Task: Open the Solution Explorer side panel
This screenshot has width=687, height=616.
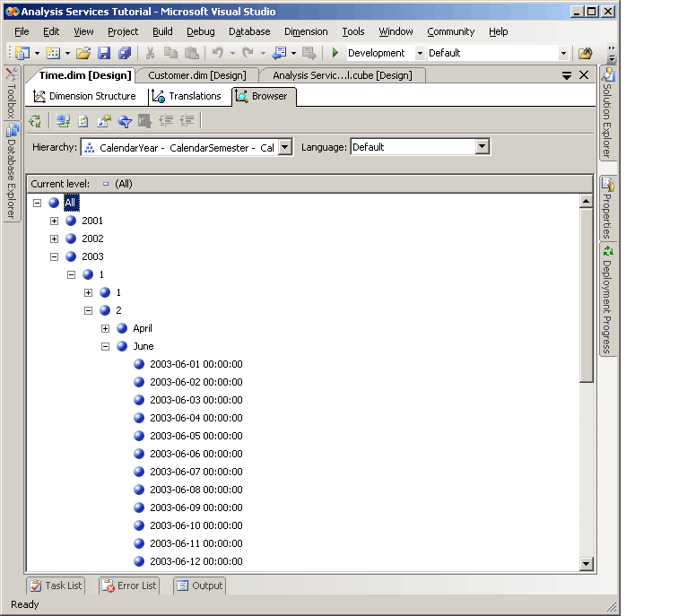Action: (x=608, y=113)
